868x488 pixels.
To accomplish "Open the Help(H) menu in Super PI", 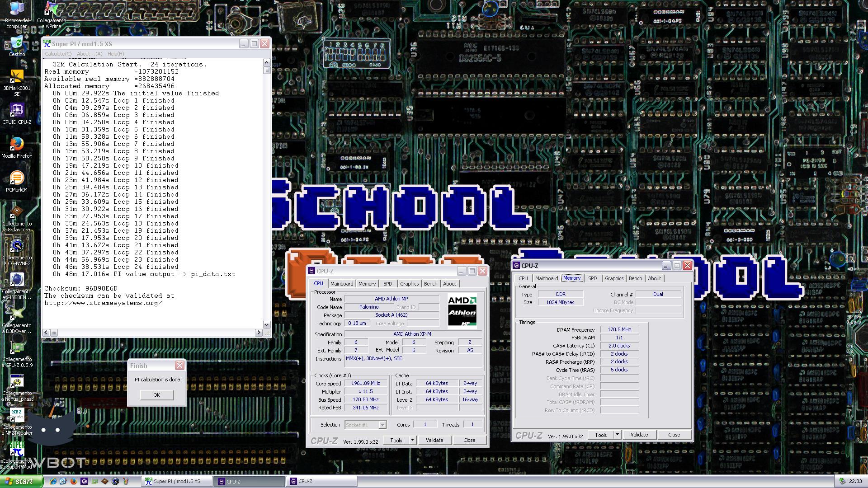I will pyautogui.click(x=116, y=54).
